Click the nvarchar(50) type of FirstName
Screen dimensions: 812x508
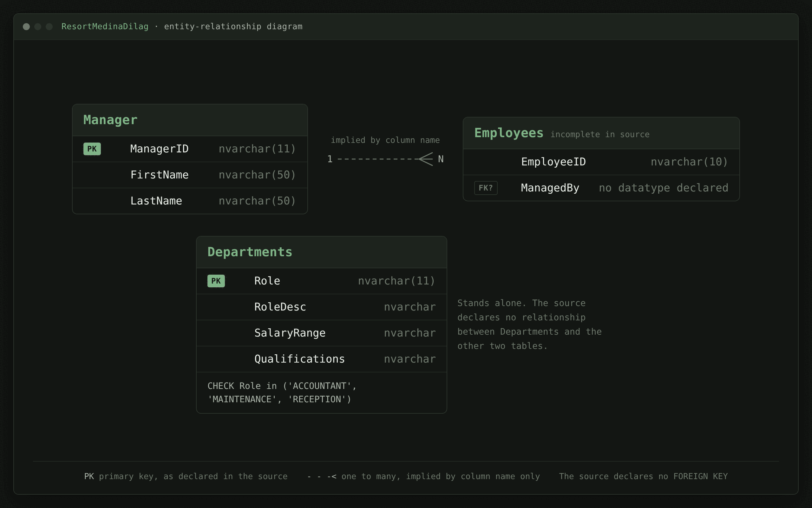pyautogui.click(x=257, y=175)
